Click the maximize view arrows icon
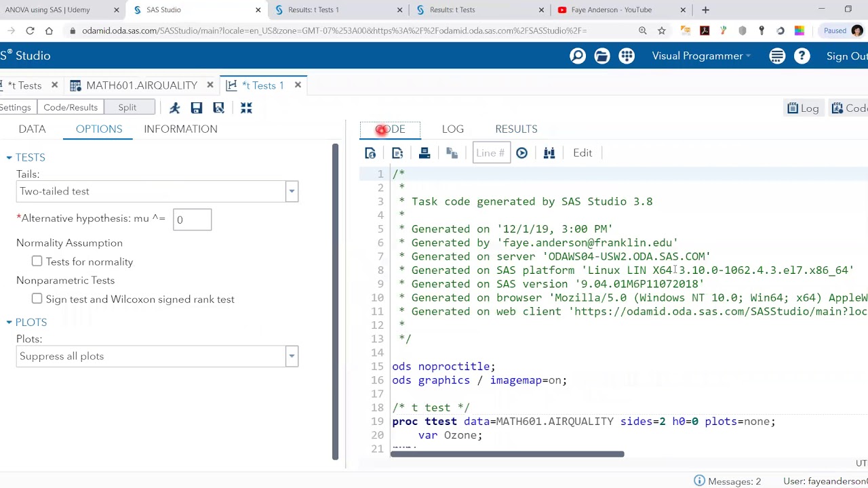 click(246, 108)
